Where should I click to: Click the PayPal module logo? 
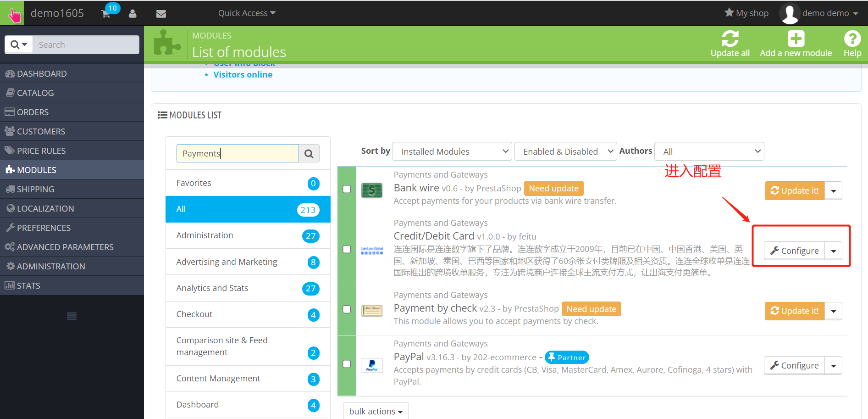372,365
